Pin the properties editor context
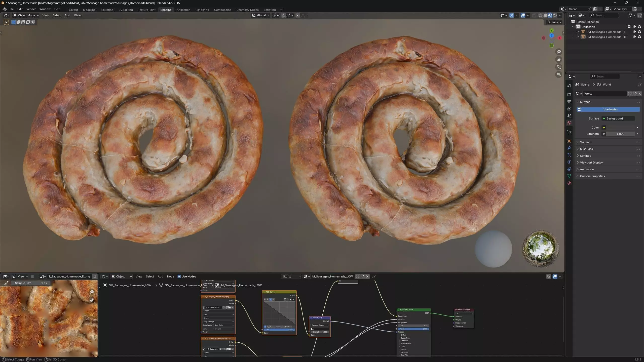The width and height of the screenshot is (644, 362). 639,85
